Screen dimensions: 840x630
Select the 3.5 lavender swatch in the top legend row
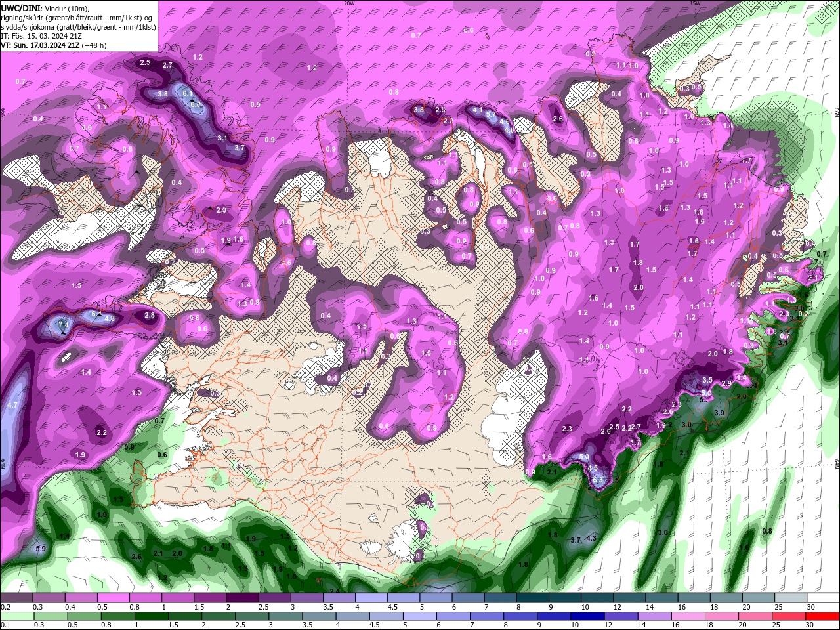(x=339, y=598)
